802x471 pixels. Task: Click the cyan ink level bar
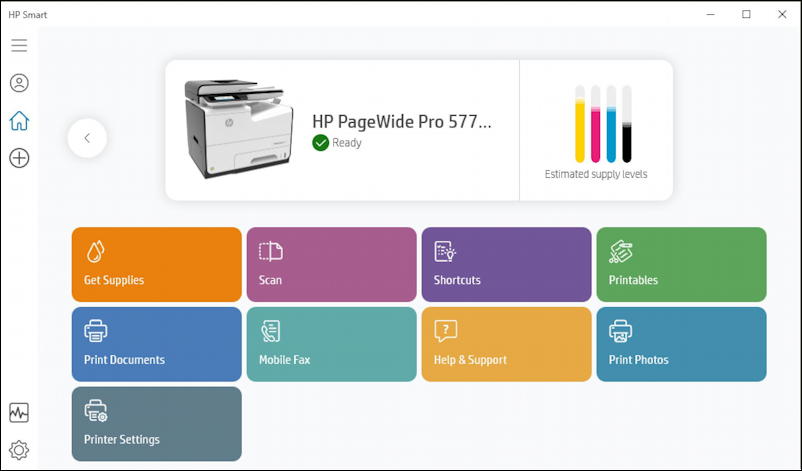(611, 124)
